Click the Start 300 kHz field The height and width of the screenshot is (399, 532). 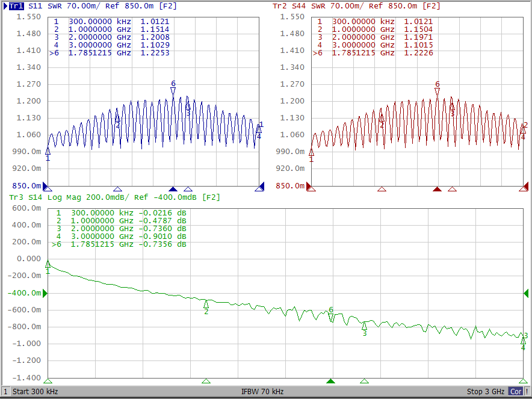pyautogui.click(x=35, y=392)
